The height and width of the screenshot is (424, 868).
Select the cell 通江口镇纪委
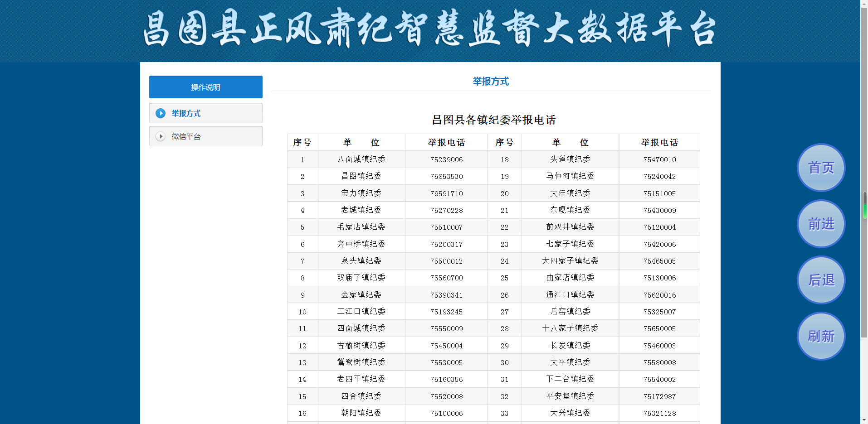(571, 295)
